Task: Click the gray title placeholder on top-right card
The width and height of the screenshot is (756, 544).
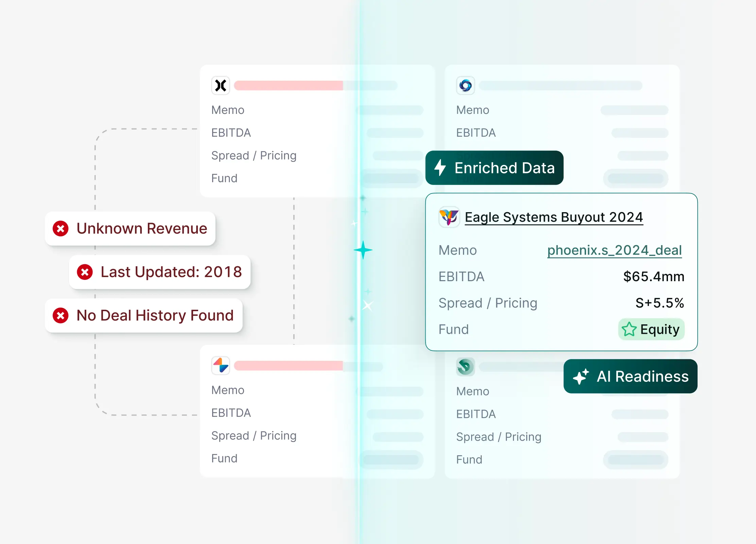Action: tap(561, 85)
